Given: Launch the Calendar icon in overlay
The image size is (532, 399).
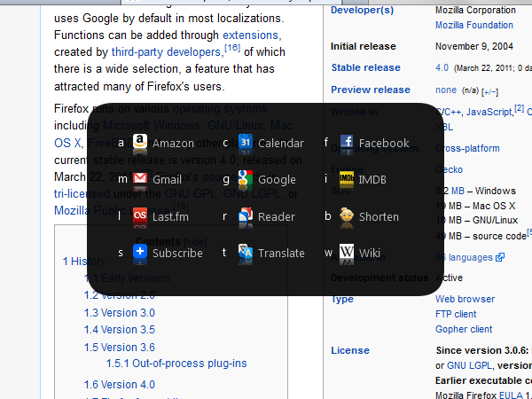Looking at the screenshot, I should (246, 142).
